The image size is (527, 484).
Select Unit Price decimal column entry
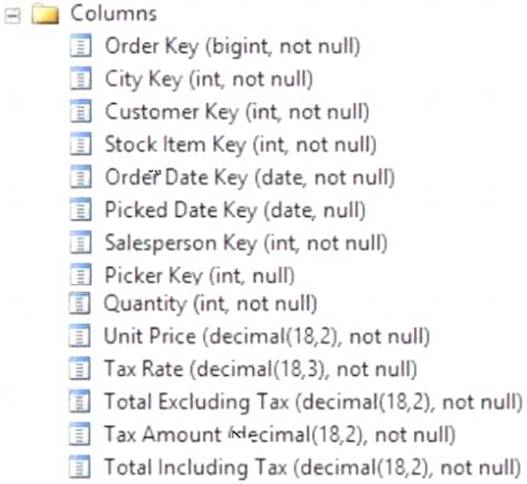coord(267,336)
